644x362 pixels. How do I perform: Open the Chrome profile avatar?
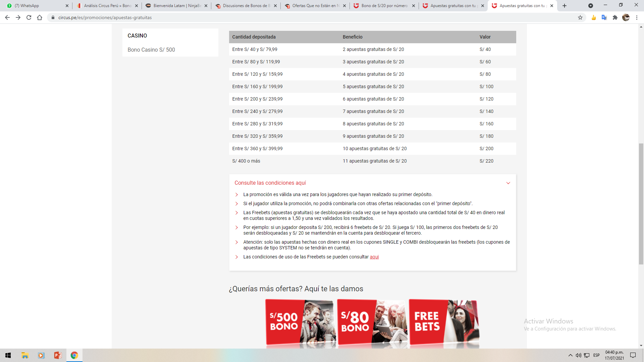(x=626, y=17)
